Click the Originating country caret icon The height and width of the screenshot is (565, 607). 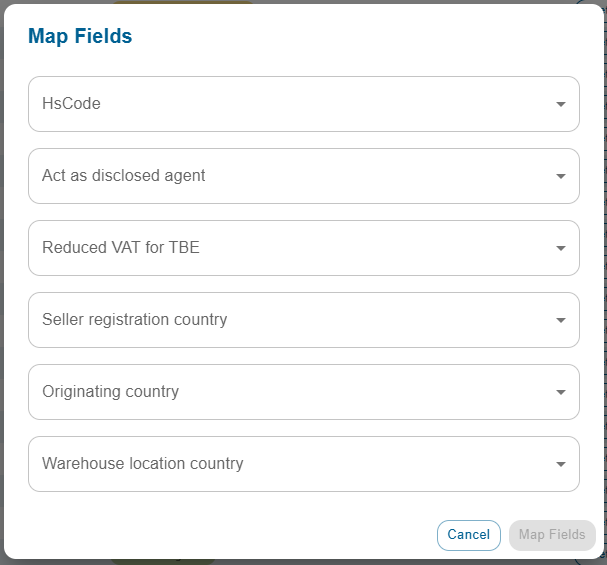point(560,392)
